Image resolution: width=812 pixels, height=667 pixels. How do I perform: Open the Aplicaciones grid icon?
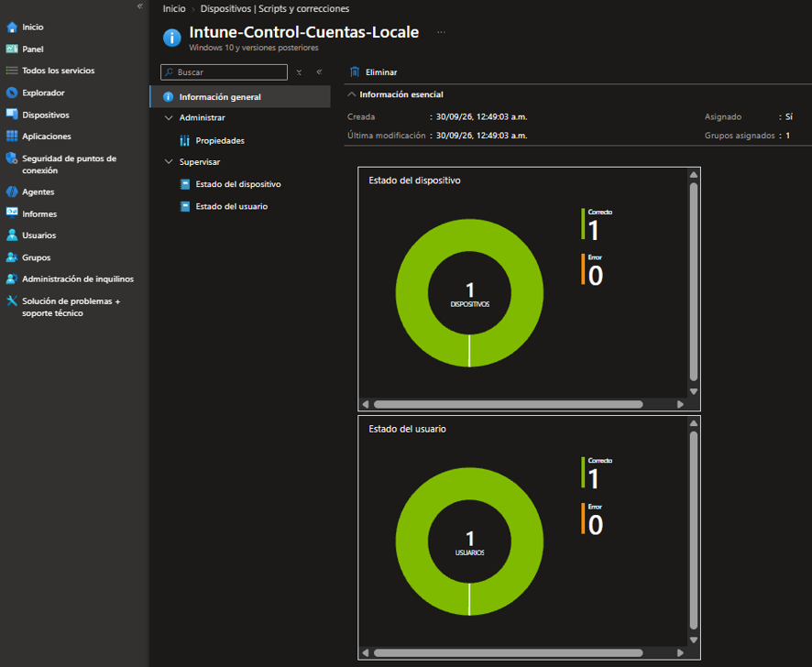coord(12,137)
